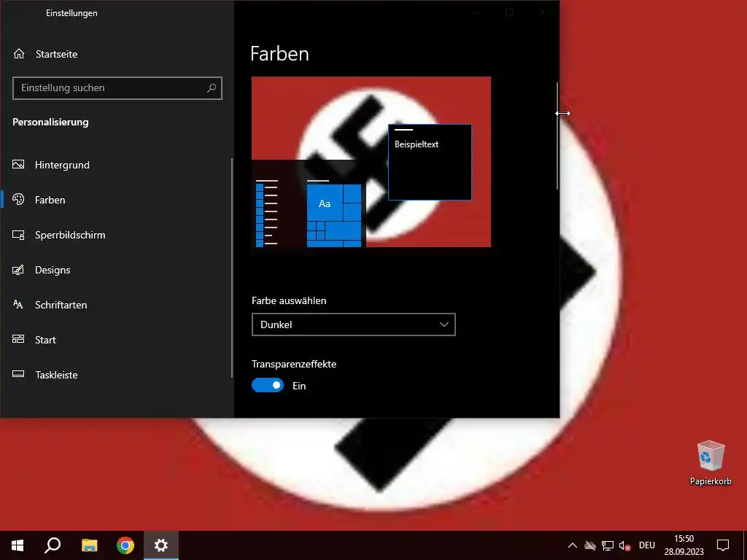Click the magnifier icon in the settings search box
Screen dimensions: 747x560
pos(212,88)
